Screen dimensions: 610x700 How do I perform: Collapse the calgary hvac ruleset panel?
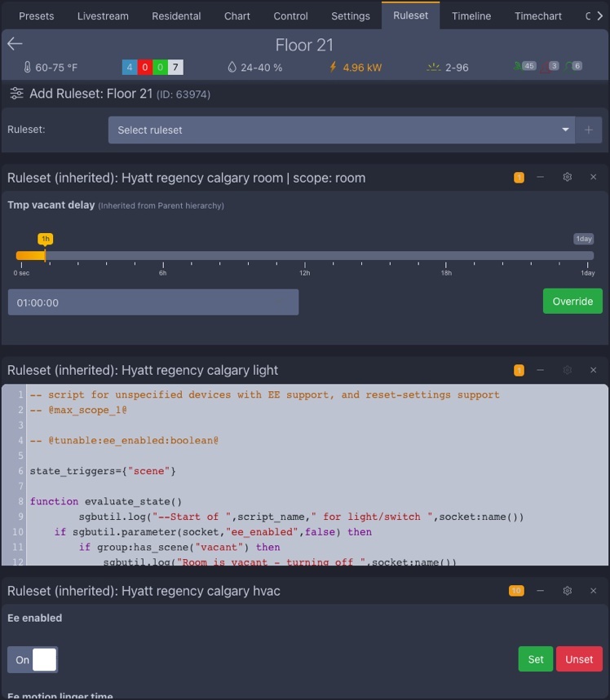click(x=541, y=591)
